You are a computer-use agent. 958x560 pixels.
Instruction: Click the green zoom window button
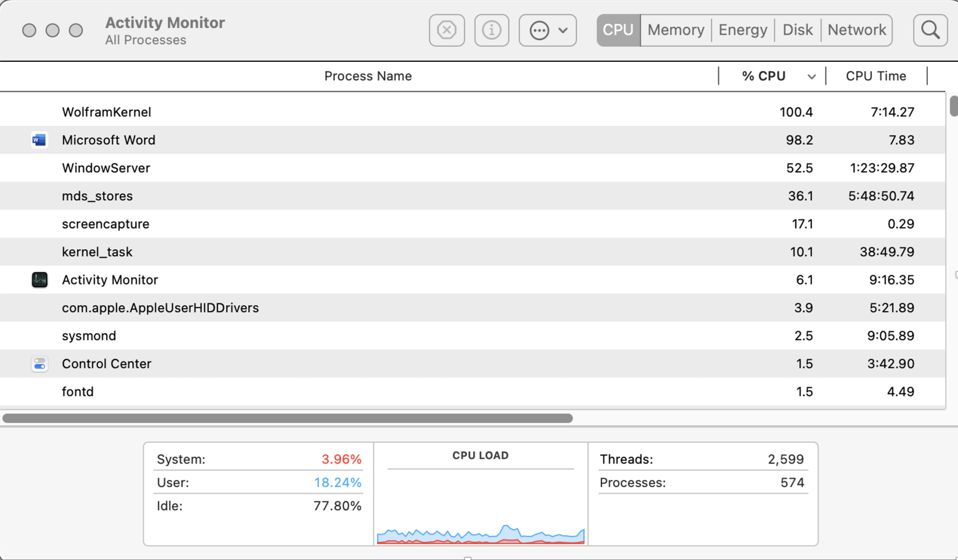click(x=76, y=30)
